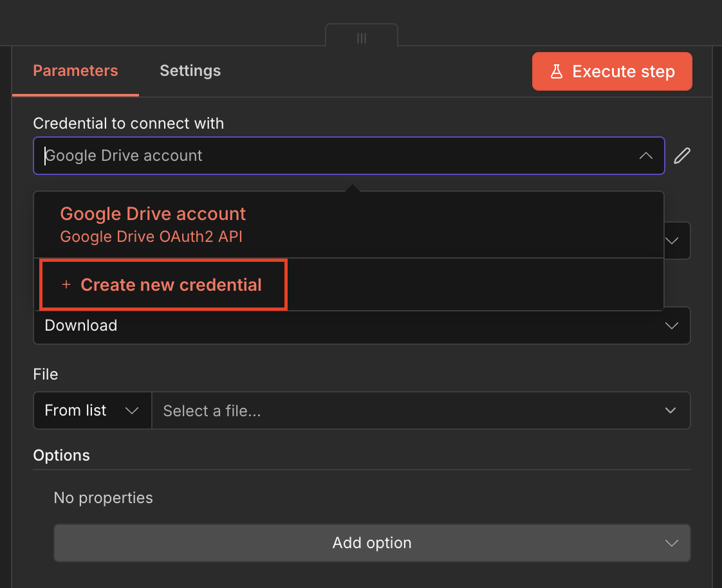
Task: Click the Credential to connect with label
Action: pos(129,124)
